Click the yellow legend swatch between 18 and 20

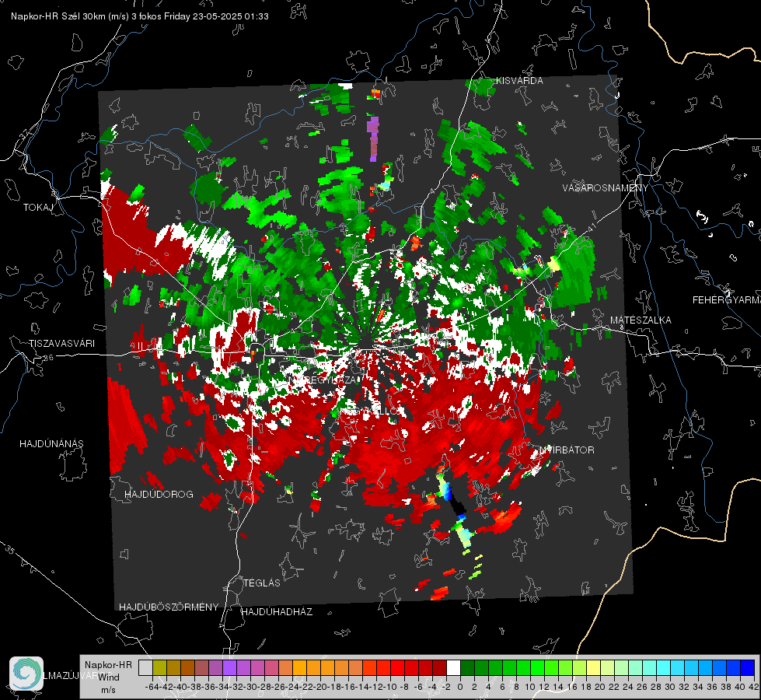pos(594,667)
